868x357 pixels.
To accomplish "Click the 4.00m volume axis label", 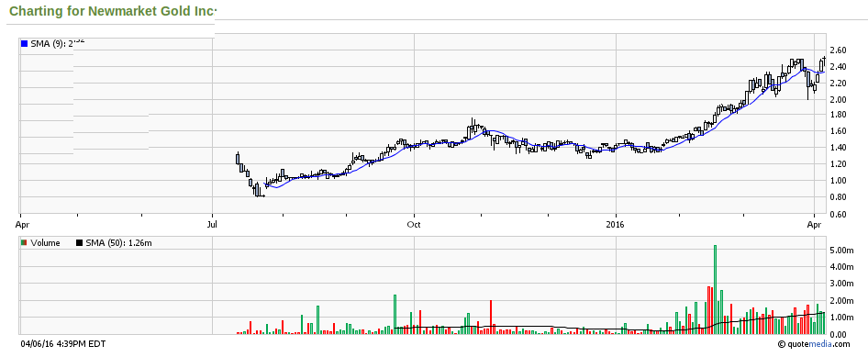I will tap(841, 267).
